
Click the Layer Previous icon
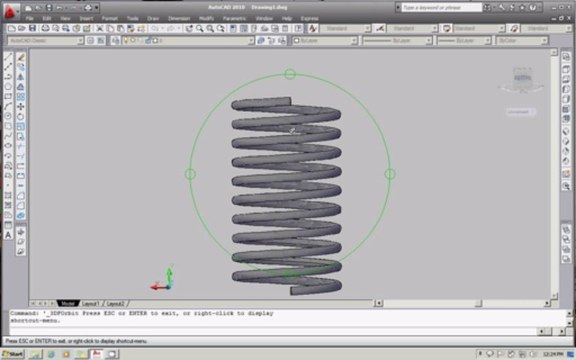click(271, 40)
